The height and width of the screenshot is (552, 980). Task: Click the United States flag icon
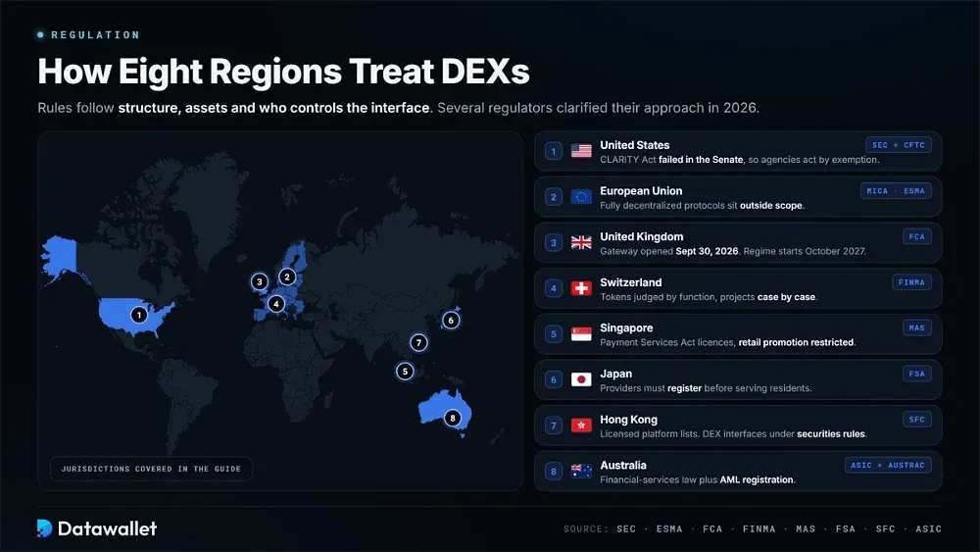click(581, 151)
